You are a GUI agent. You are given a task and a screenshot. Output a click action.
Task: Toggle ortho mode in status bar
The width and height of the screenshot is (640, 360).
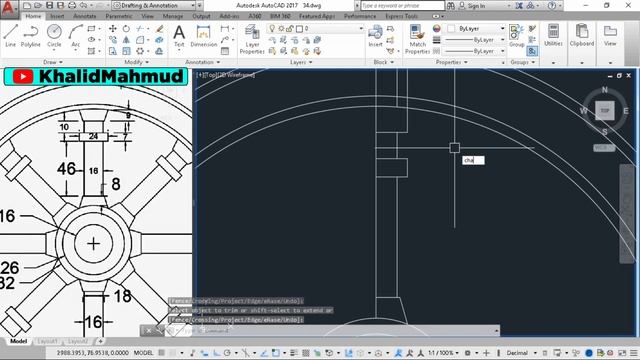tap(216, 353)
